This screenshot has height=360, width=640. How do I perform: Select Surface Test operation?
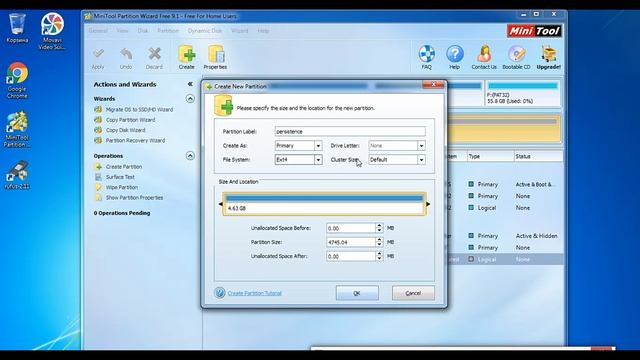[120, 177]
